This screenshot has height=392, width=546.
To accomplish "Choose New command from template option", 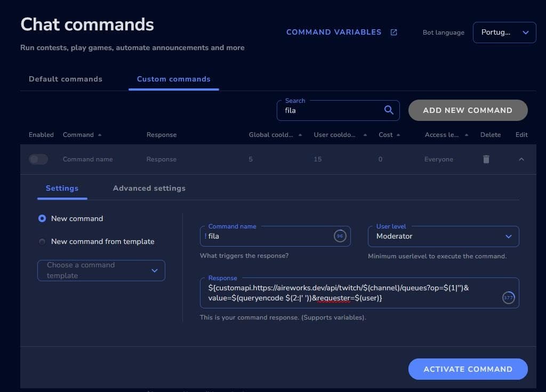I will tap(42, 241).
